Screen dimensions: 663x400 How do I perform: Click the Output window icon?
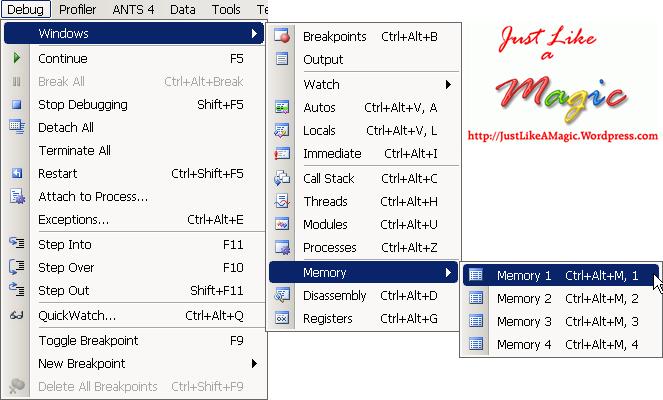(x=282, y=58)
